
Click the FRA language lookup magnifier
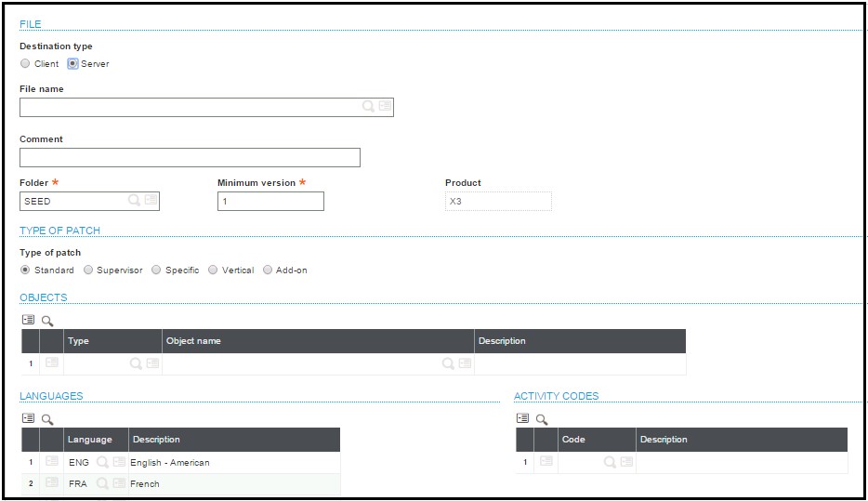pos(102,483)
